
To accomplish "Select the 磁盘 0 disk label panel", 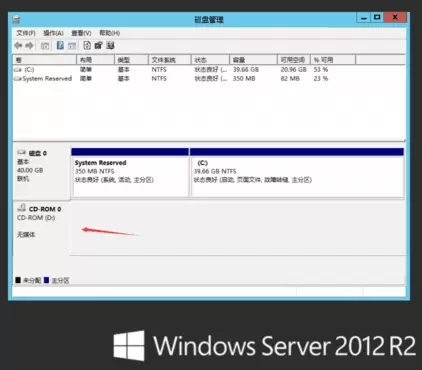I will tap(42, 171).
